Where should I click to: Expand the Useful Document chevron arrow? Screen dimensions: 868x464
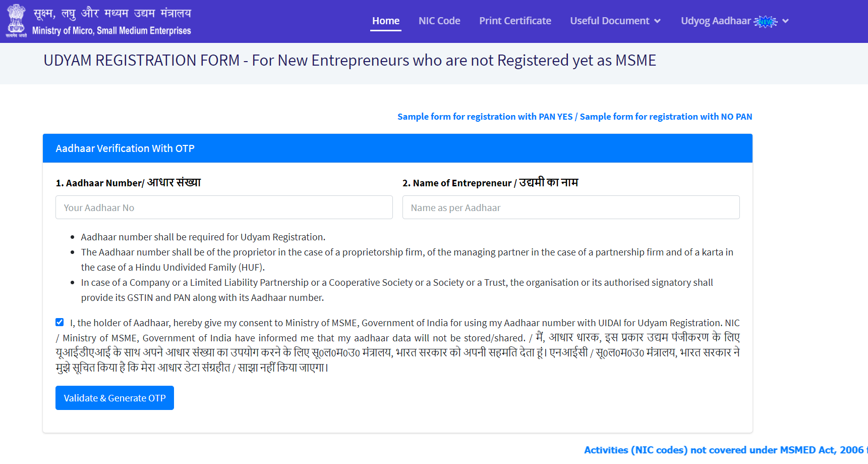click(x=657, y=21)
